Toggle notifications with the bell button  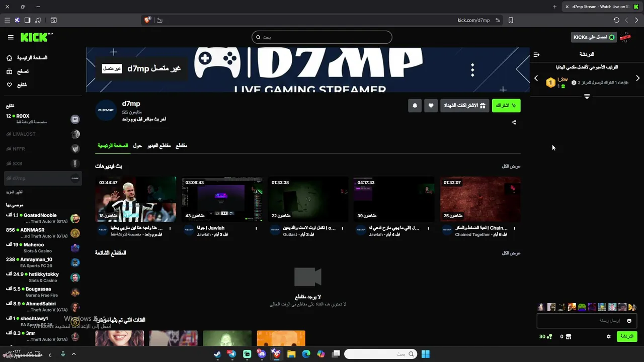coord(415,106)
